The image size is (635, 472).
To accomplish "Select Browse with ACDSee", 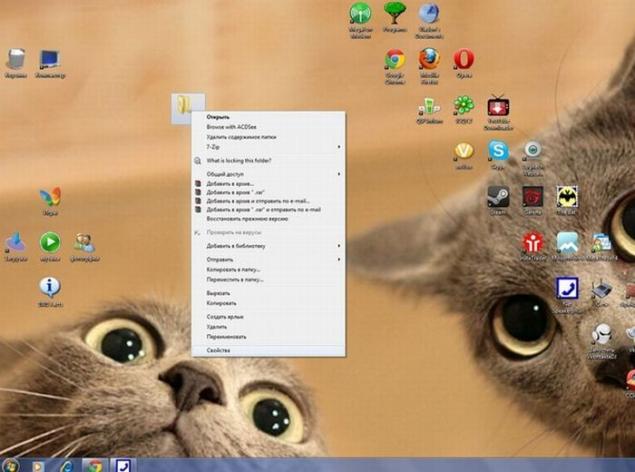I will point(268,127).
